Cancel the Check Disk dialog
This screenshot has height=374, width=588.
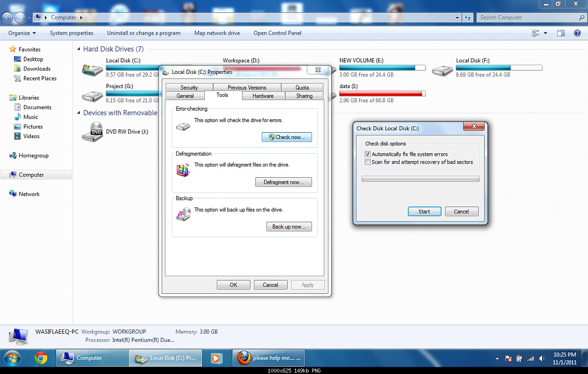(462, 211)
